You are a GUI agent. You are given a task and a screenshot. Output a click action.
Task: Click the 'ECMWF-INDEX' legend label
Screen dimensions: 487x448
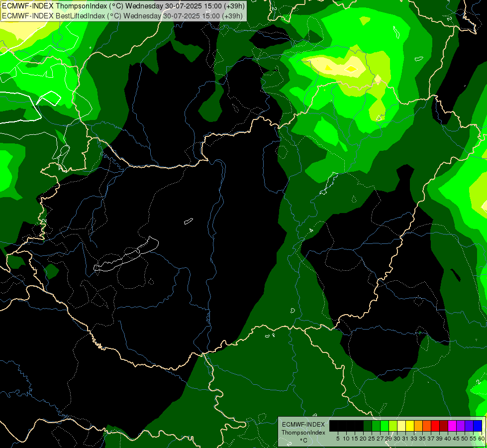click(303, 425)
